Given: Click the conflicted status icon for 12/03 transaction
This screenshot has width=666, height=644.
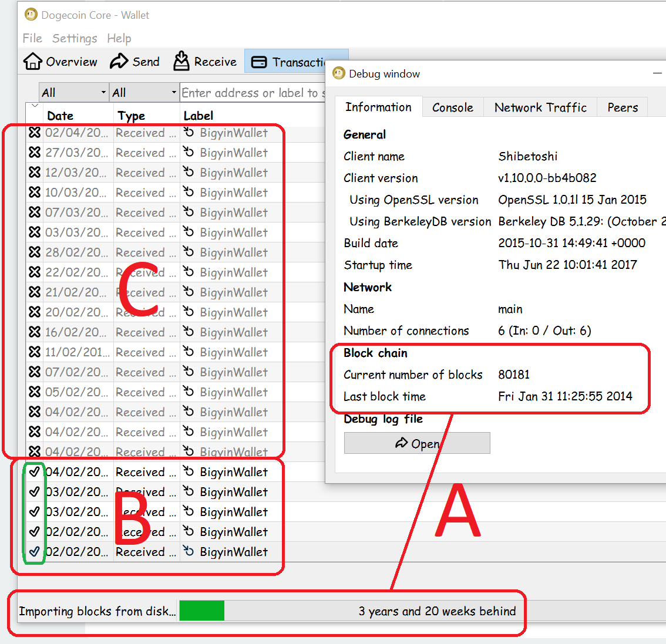Looking at the screenshot, I should [x=35, y=173].
